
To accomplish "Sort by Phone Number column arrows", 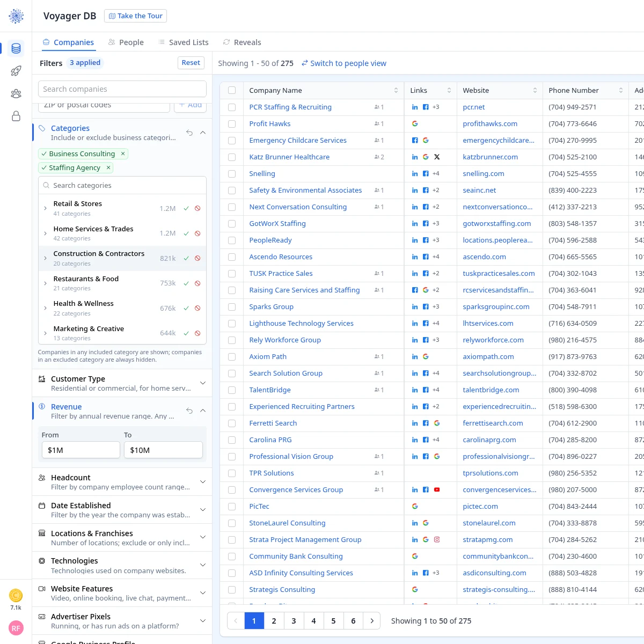I will click(621, 91).
